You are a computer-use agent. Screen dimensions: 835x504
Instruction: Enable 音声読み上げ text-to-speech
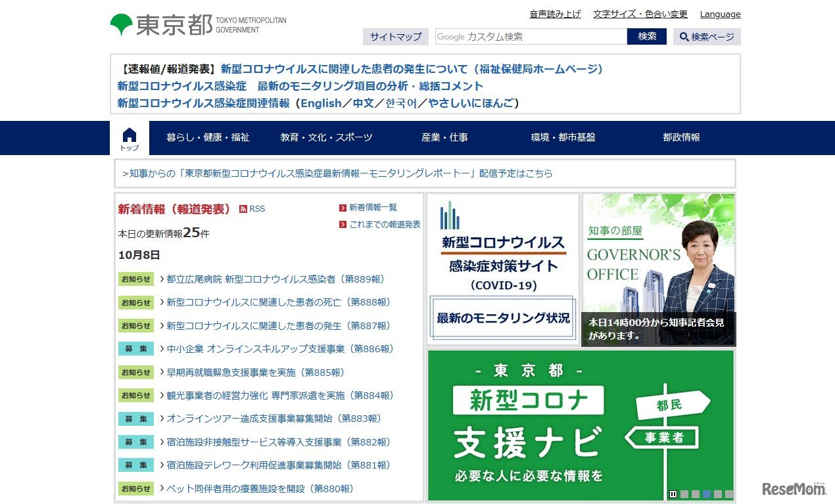(555, 13)
